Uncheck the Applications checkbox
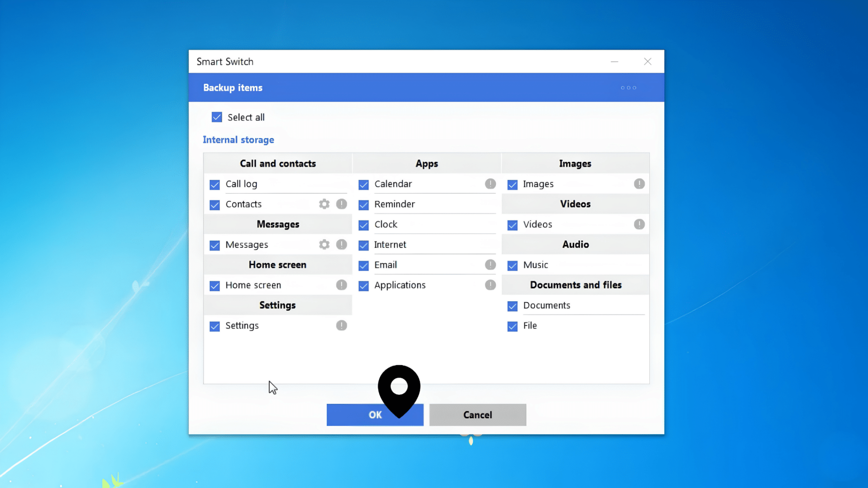 point(364,286)
